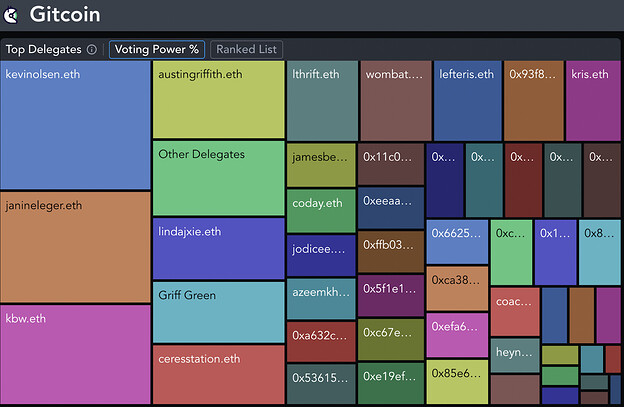The height and width of the screenshot is (407, 624).
Task: Click the heyn... delegate block
Action: 515,356
